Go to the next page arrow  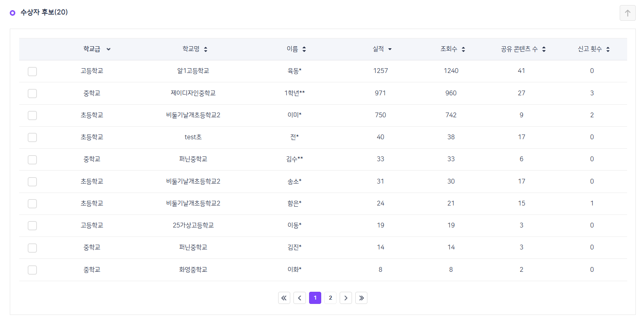346,298
